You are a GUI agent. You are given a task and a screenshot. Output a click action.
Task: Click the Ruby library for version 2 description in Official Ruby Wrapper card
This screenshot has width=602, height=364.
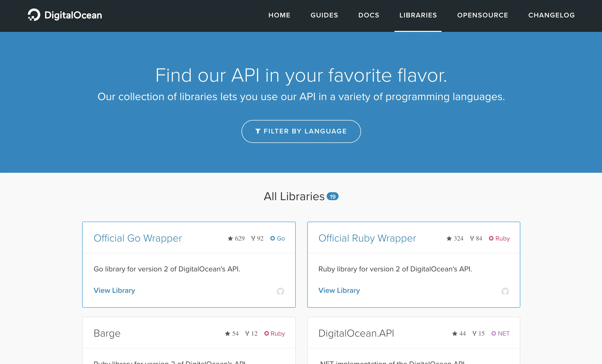[395, 269]
